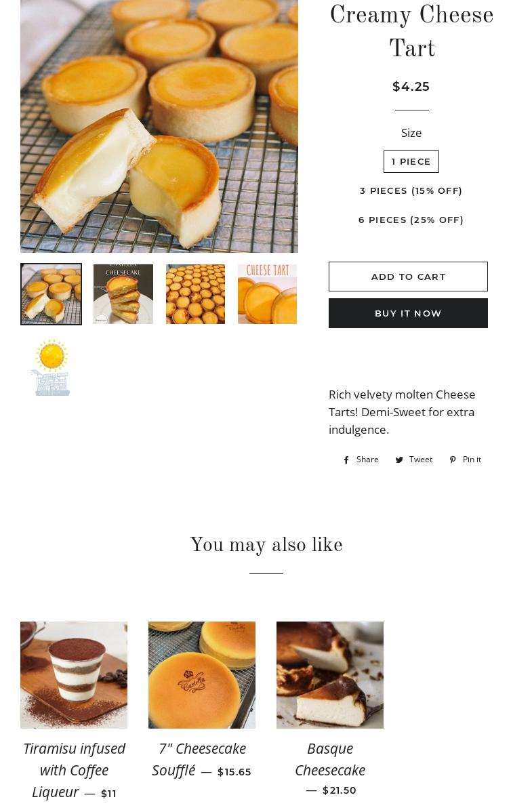The height and width of the screenshot is (812, 532).
Task: Open 7" Cheesecake Soufflé product image
Action: (x=202, y=674)
